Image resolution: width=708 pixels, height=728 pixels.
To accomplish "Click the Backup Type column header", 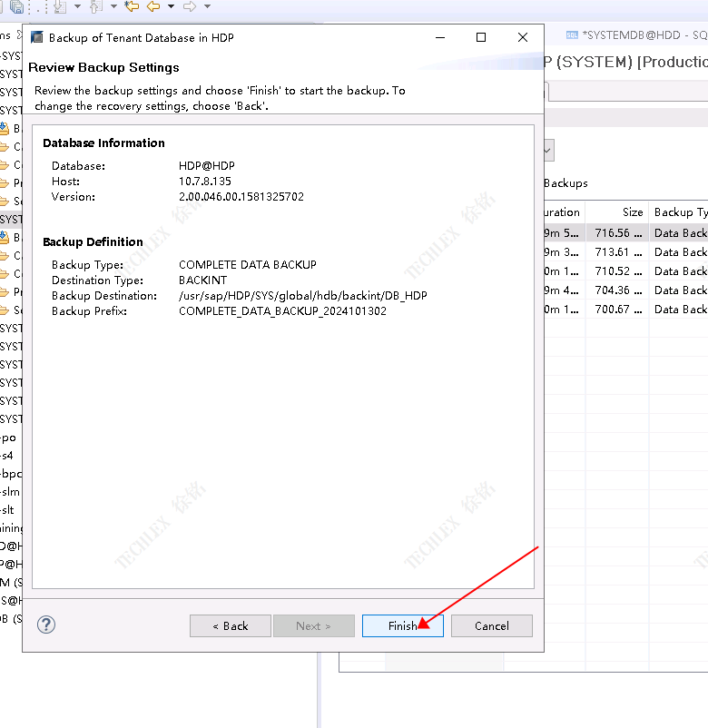I will (x=680, y=212).
